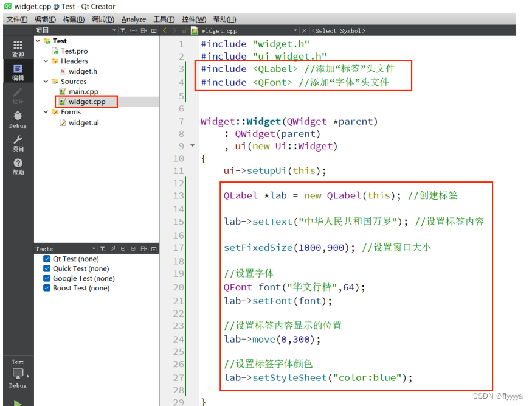Viewport: 532px width, 406px height.
Task: Open the 构建(B) menu
Action: (x=74, y=19)
